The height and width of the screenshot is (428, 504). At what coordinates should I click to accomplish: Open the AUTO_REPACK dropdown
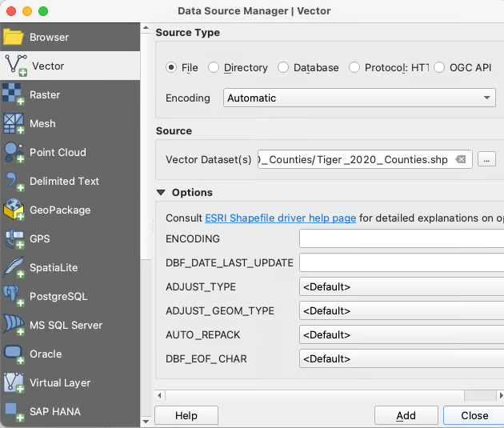pyautogui.click(x=402, y=335)
